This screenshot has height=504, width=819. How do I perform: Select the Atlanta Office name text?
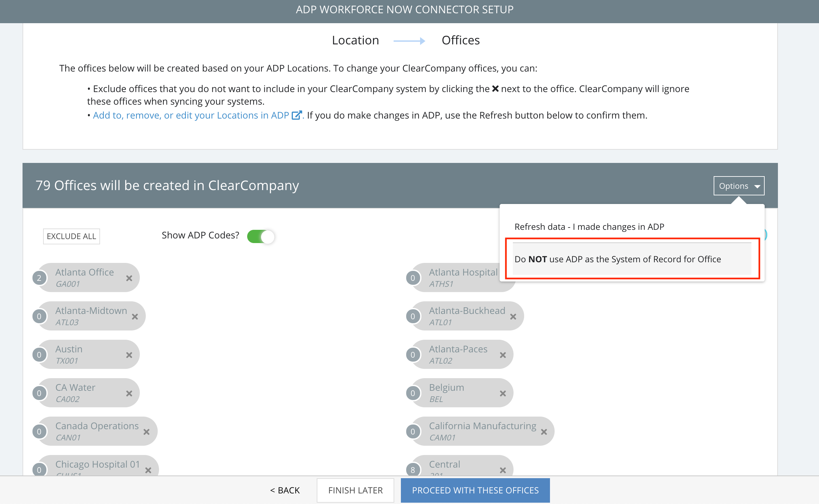85,272
